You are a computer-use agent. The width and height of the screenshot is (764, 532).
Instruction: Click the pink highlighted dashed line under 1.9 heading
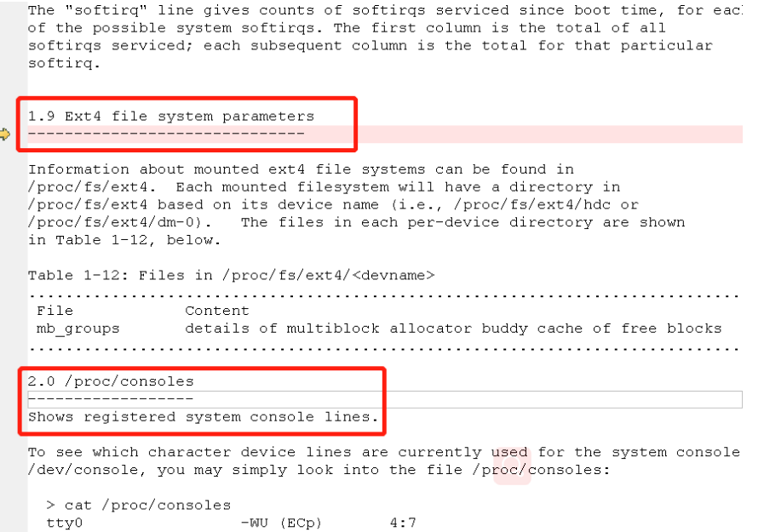click(x=166, y=134)
